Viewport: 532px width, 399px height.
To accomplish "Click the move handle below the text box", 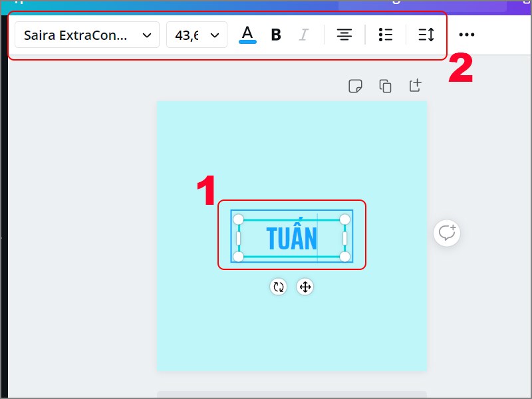I will [x=305, y=287].
